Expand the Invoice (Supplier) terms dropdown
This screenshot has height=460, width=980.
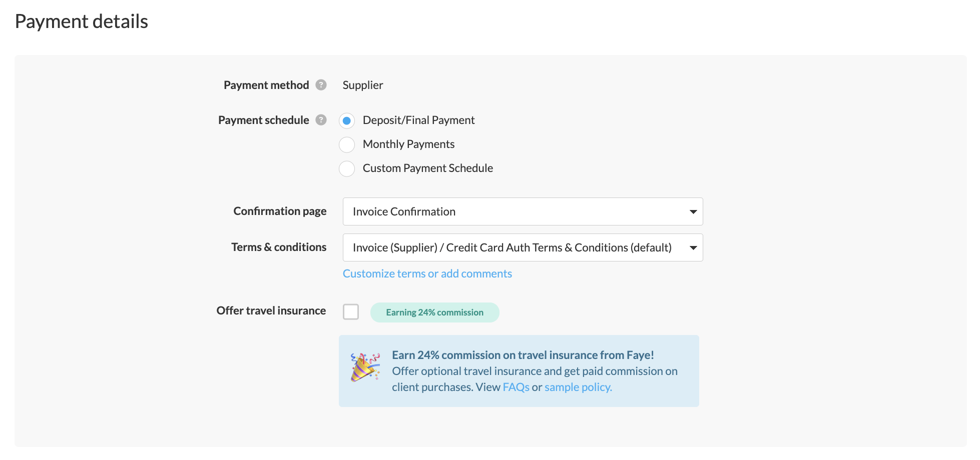[x=523, y=247]
